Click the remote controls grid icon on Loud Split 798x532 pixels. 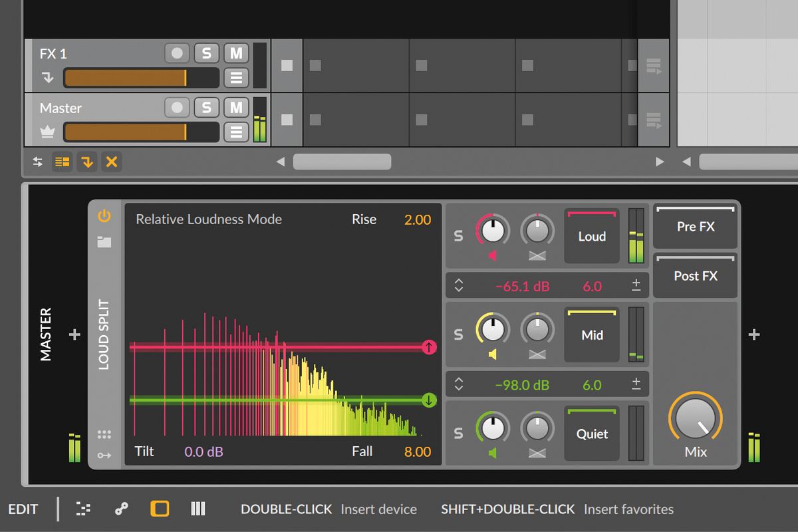tap(104, 434)
